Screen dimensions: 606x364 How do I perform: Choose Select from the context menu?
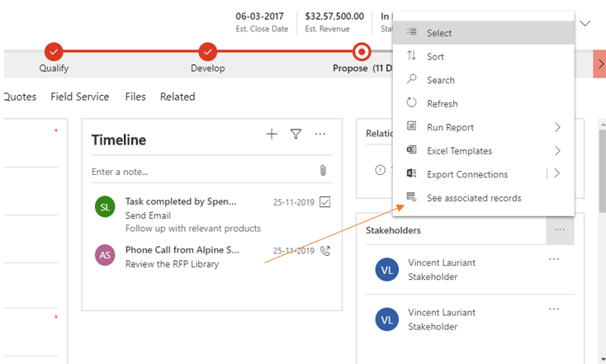pyautogui.click(x=439, y=33)
